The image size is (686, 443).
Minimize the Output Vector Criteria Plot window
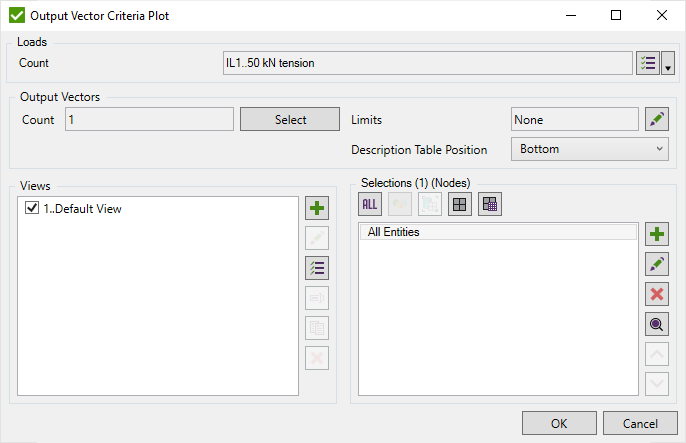pos(571,15)
